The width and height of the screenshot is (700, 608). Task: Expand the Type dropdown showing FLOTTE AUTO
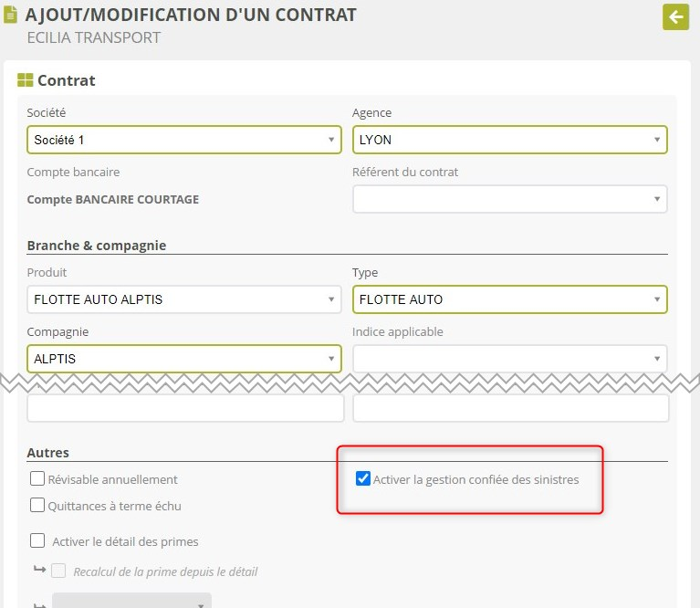(509, 299)
